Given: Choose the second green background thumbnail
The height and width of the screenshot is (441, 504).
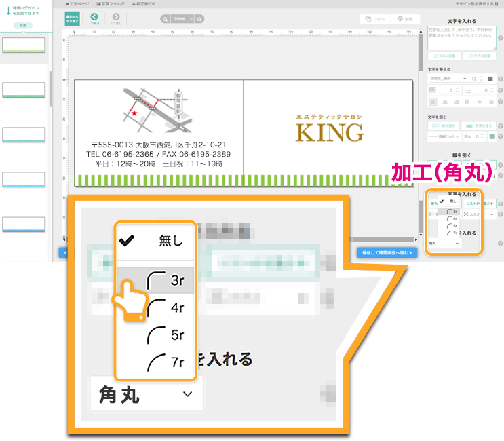Looking at the screenshot, I should coord(24,90).
